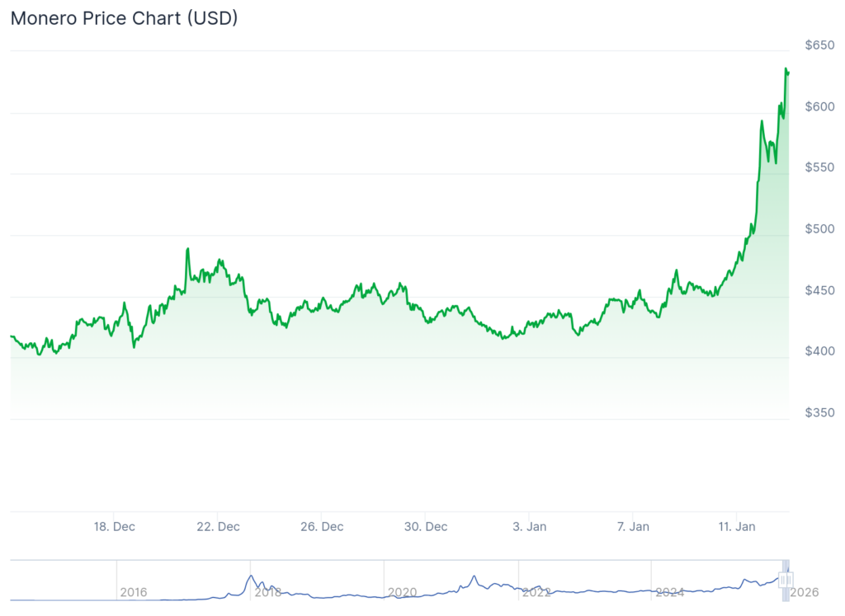Screen dimensions: 845x616
Task: Click the 30. Dec date label
Action: [427, 526]
